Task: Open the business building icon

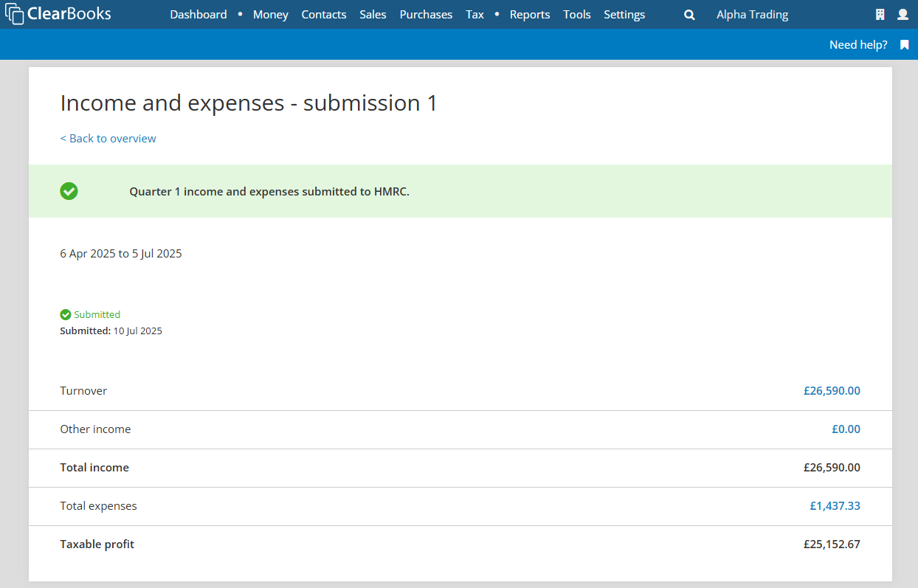Action: pyautogui.click(x=880, y=15)
